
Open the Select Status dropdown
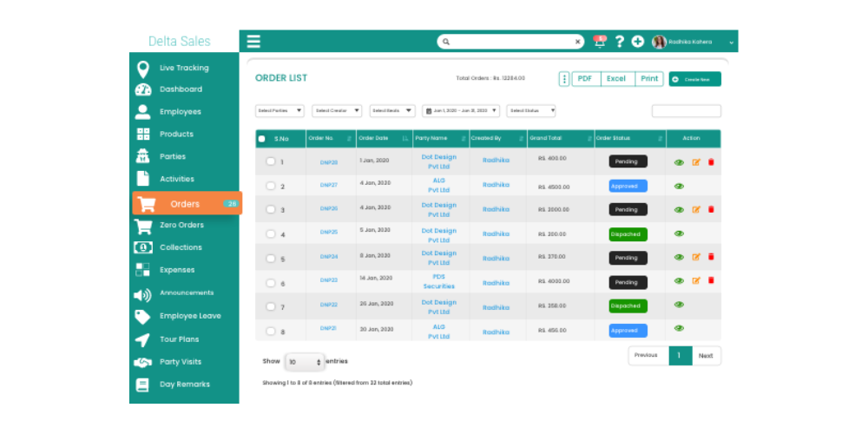(x=531, y=111)
